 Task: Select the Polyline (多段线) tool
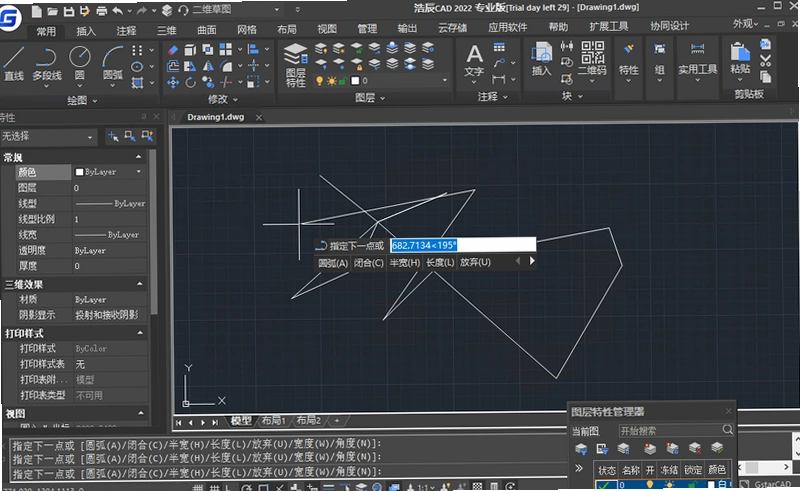coord(46,64)
